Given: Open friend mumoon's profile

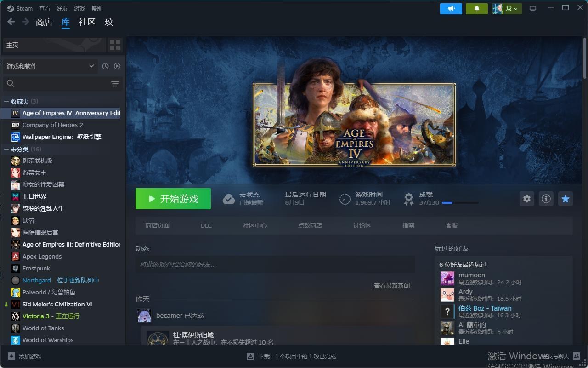Looking at the screenshot, I should (x=471, y=275).
